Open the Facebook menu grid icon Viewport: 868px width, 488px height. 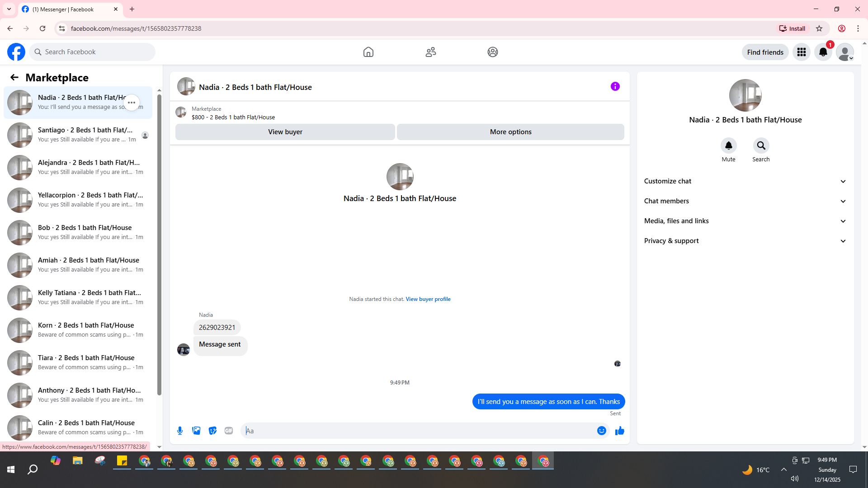(x=801, y=52)
